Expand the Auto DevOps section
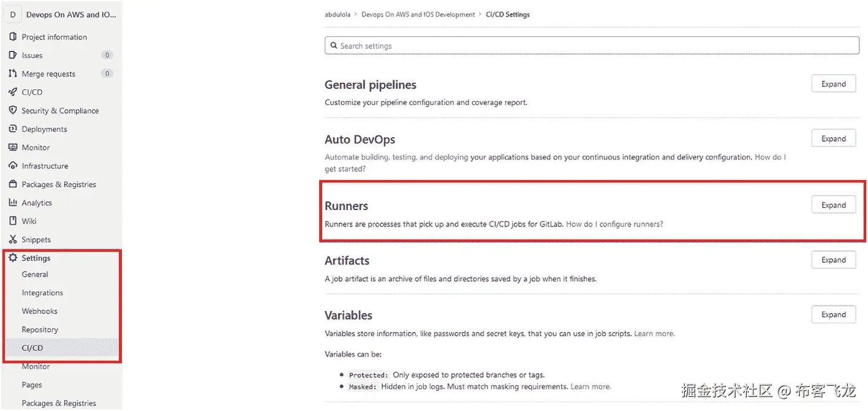The height and width of the screenshot is (411, 868). [833, 139]
